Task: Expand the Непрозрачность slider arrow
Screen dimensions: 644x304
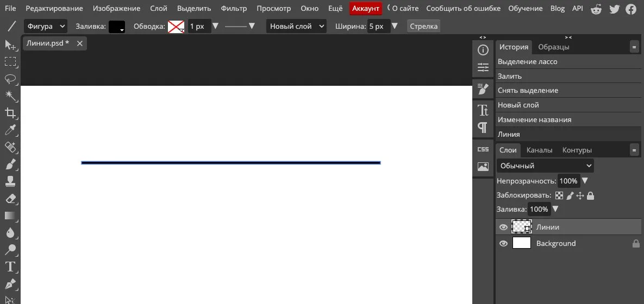Action: coord(585,181)
